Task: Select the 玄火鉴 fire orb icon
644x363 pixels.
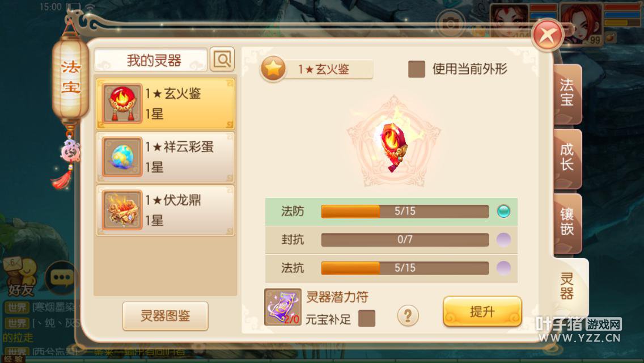Action: click(x=122, y=103)
